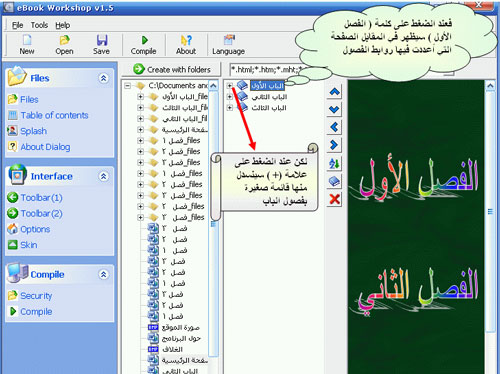Move selected item up with blue arrow

tap(334, 92)
